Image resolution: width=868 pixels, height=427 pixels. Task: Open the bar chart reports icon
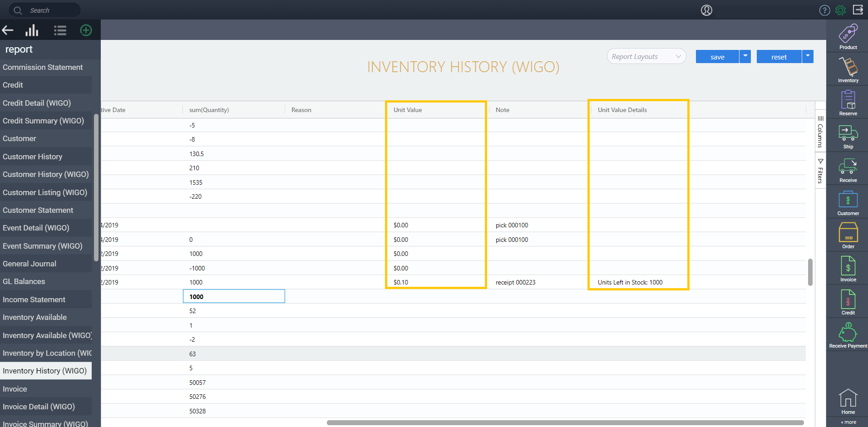click(32, 30)
